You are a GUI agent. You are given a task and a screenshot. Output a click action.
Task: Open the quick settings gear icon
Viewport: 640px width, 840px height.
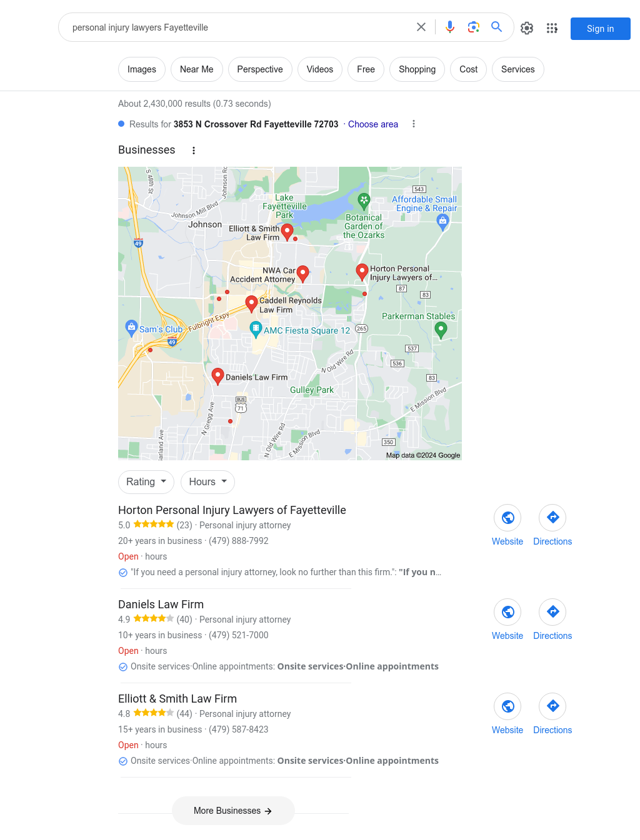pyautogui.click(x=527, y=28)
